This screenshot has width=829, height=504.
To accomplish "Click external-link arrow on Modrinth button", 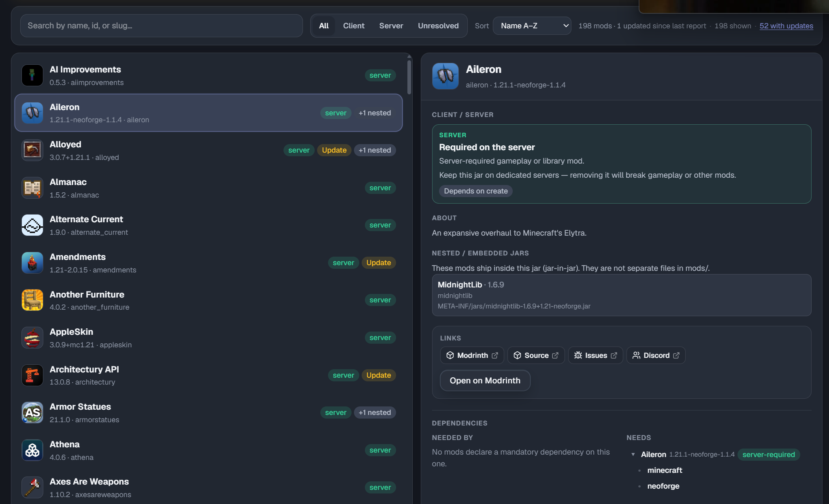I will pos(495,355).
